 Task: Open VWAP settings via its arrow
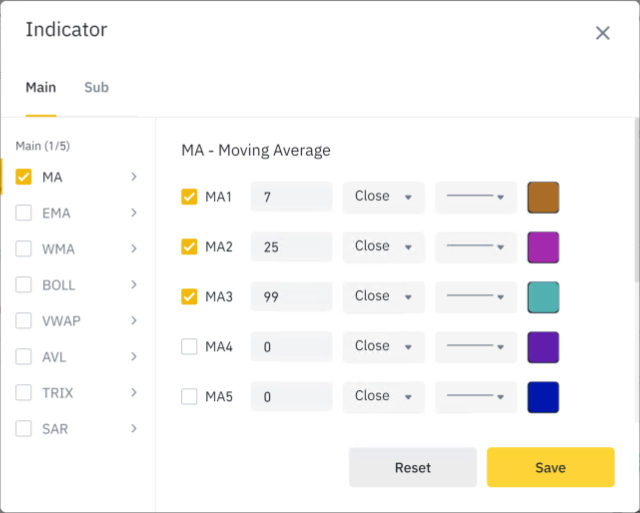pyautogui.click(x=134, y=321)
